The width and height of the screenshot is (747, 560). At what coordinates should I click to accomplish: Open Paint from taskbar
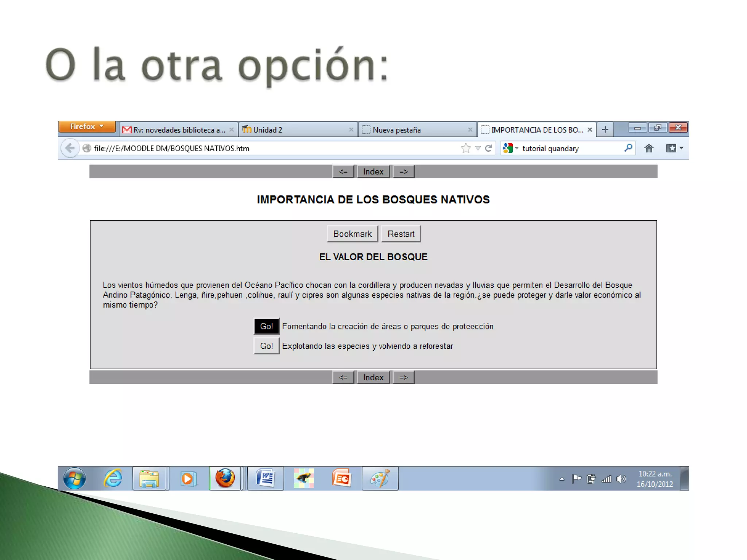click(380, 478)
